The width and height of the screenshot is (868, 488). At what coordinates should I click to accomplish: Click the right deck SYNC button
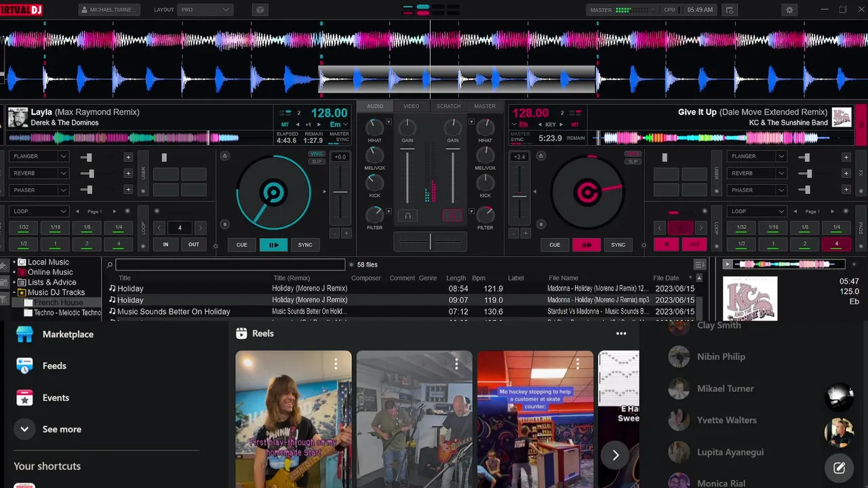(618, 245)
